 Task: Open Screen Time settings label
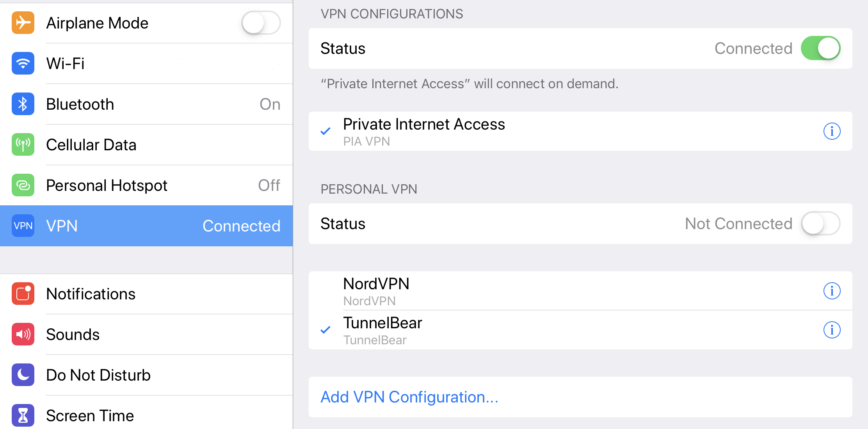90,415
